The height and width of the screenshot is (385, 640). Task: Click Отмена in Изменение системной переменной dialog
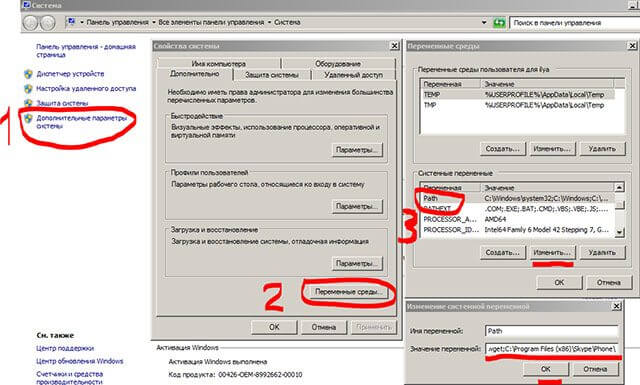click(595, 369)
